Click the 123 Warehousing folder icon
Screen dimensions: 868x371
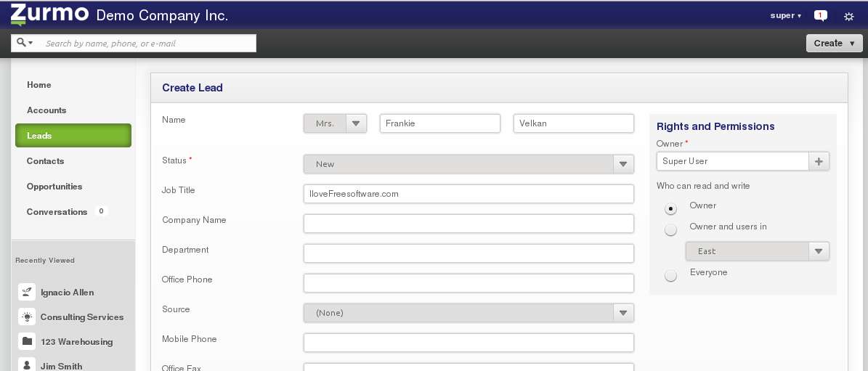tap(27, 341)
